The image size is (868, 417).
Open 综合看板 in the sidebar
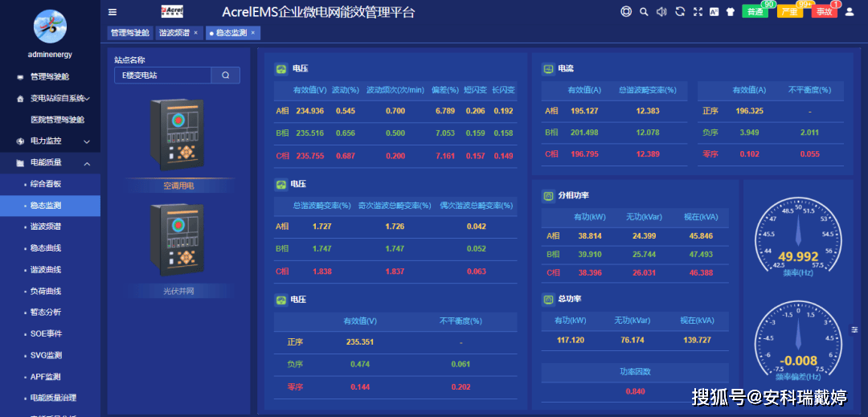coord(45,184)
